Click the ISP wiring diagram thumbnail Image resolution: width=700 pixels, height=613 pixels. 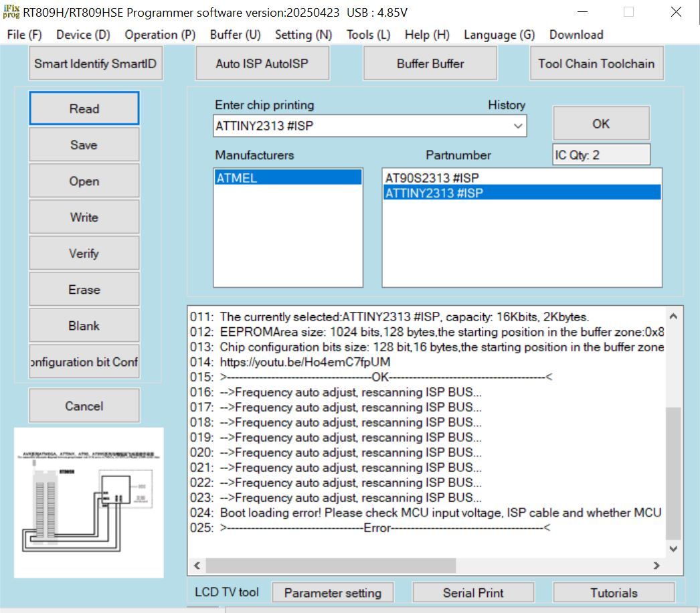[89, 503]
